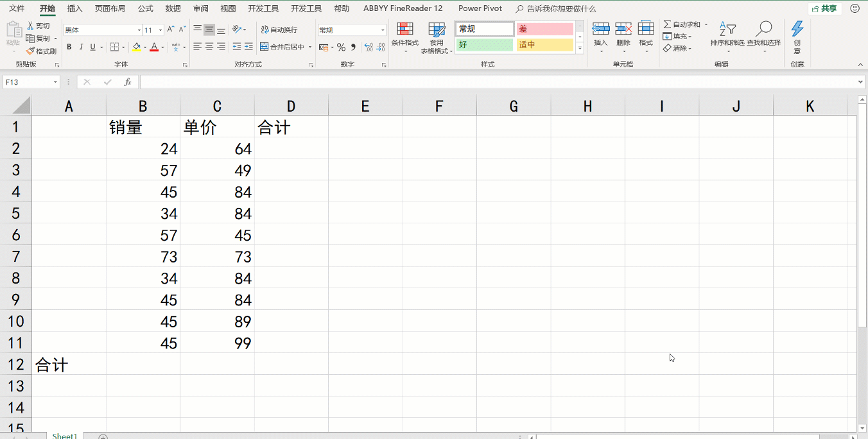Switch to the Insert (插入) ribbon tab

point(75,8)
